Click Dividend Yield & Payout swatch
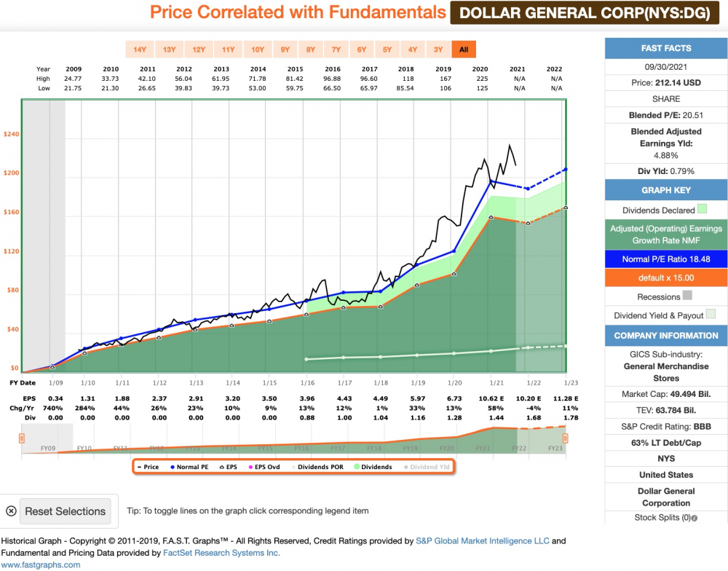The width and height of the screenshot is (728, 571). 711,314
